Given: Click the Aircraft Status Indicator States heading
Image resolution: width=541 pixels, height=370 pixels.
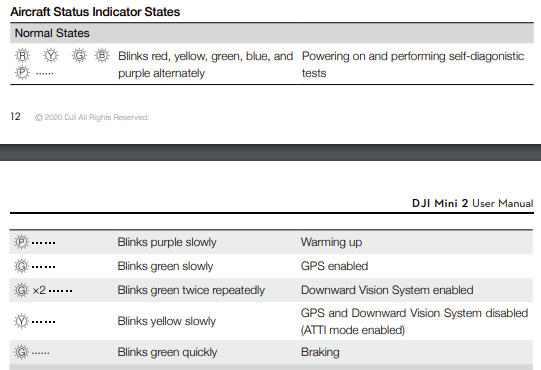Looking at the screenshot, I should [x=95, y=12].
